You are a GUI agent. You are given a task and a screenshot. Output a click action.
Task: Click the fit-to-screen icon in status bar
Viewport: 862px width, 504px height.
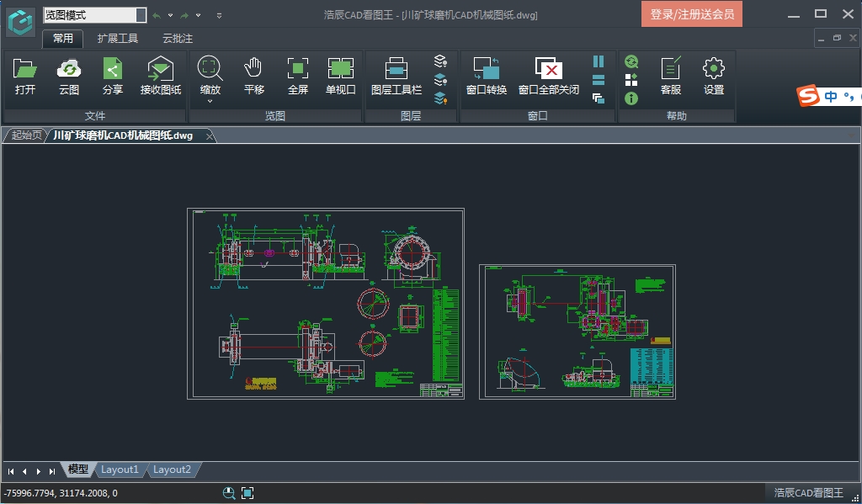click(247, 493)
